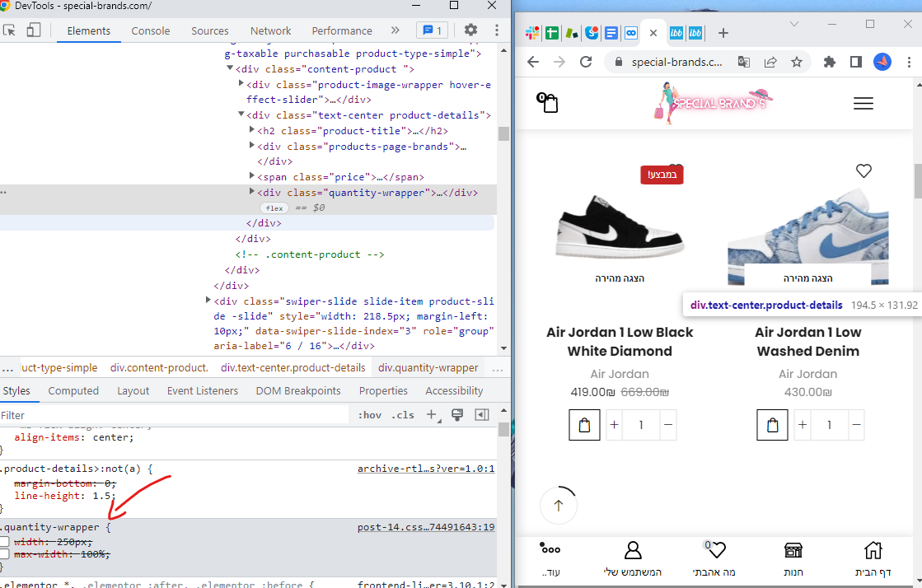This screenshot has width=922, height=588.
Task: Expand the quantity-wrapper div node
Action: tap(251, 191)
